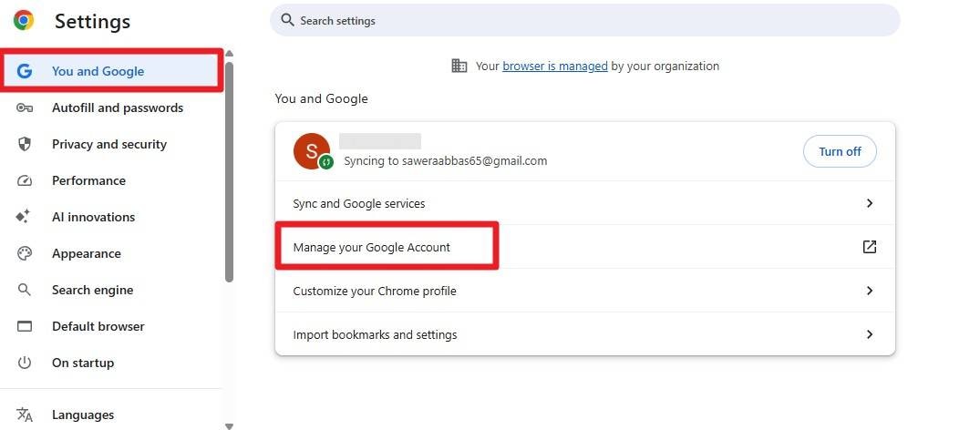Open the browser is managed link

click(x=554, y=66)
